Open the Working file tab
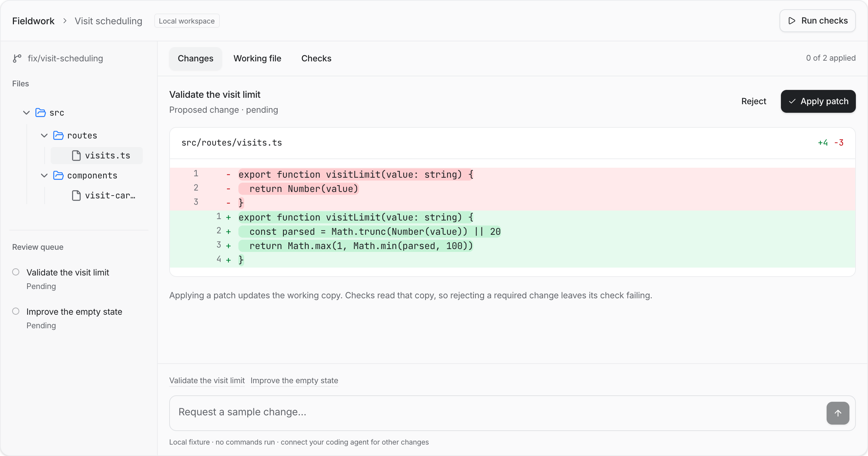The width and height of the screenshot is (868, 456). coord(257,59)
